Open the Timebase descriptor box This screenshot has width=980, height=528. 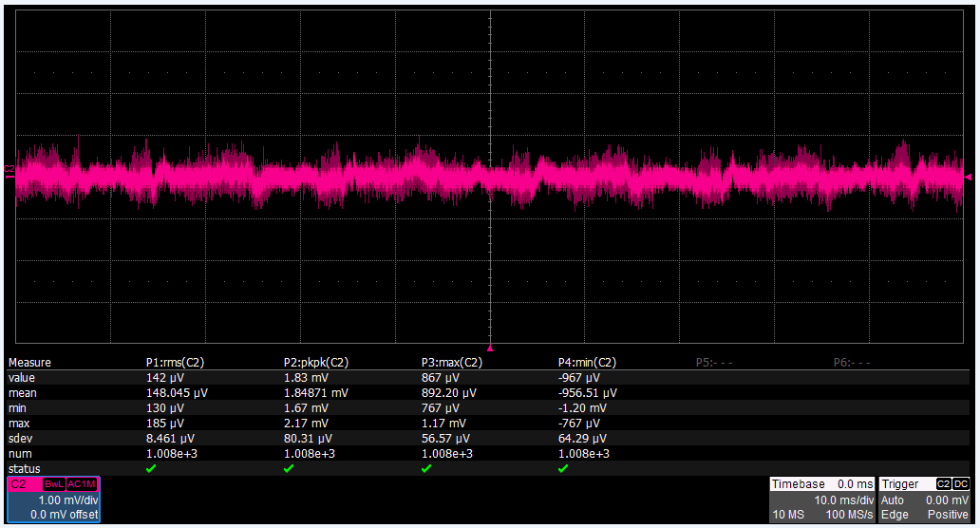point(821,500)
